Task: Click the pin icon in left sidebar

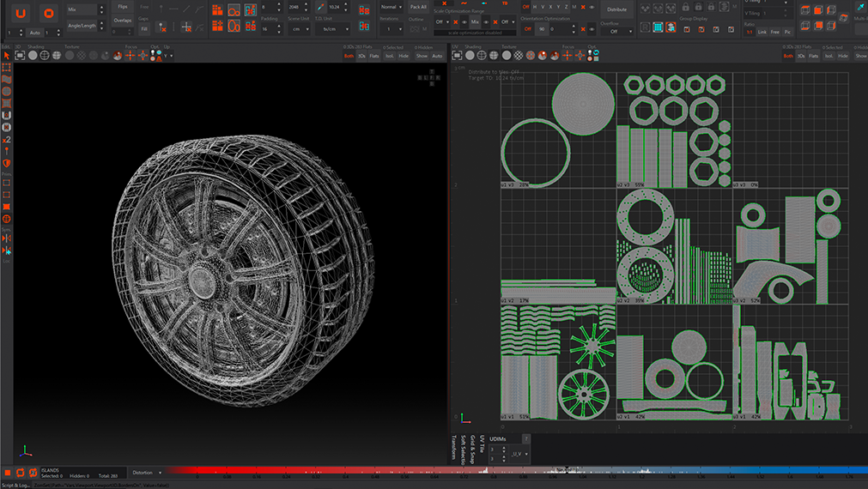Action: pyautogui.click(x=7, y=151)
